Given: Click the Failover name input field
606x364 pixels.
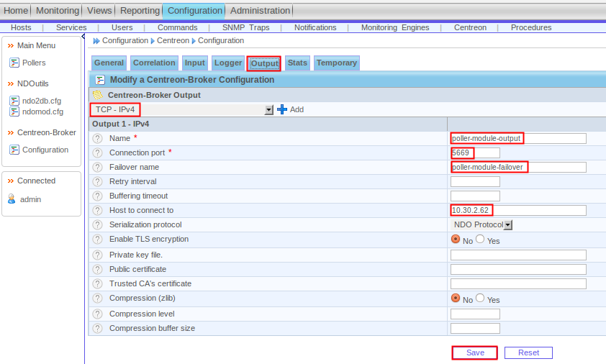Looking at the screenshot, I should [518, 167].
